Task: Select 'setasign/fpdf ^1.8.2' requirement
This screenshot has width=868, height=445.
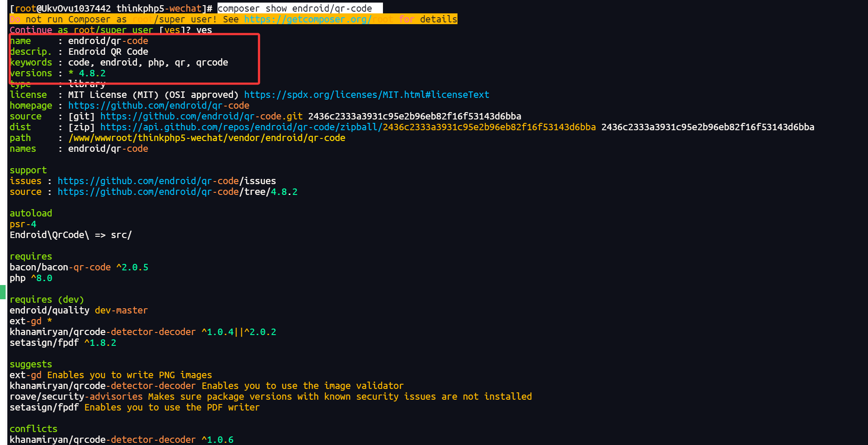Action: (63, 343)
